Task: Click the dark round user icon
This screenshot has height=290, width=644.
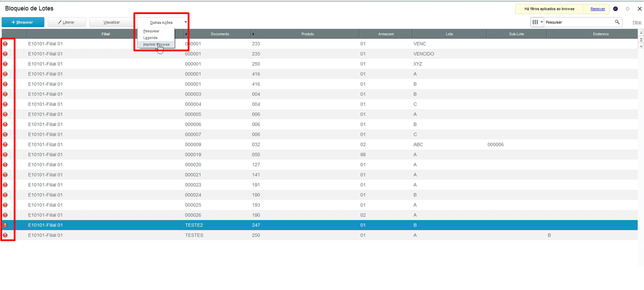Action: tap(615, 9)
